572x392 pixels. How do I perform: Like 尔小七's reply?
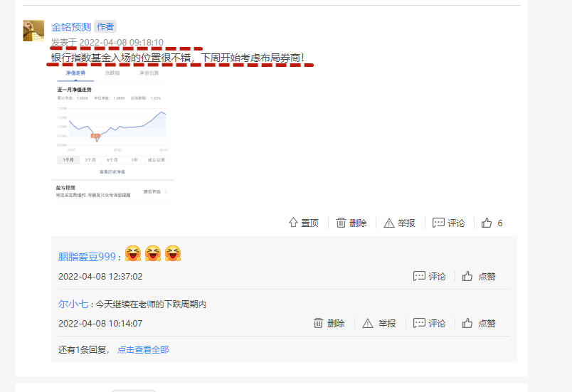pos(479,323)
